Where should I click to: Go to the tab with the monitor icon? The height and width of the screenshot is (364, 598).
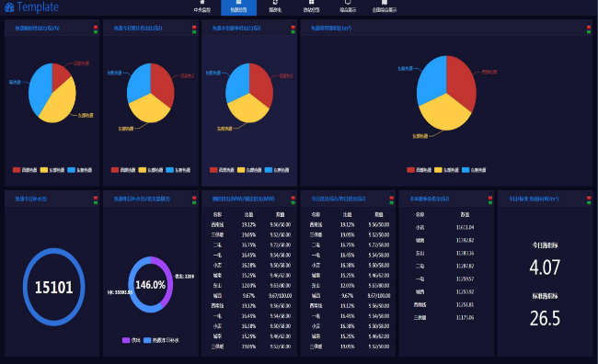pyautogui.click(x=348, y=7)
